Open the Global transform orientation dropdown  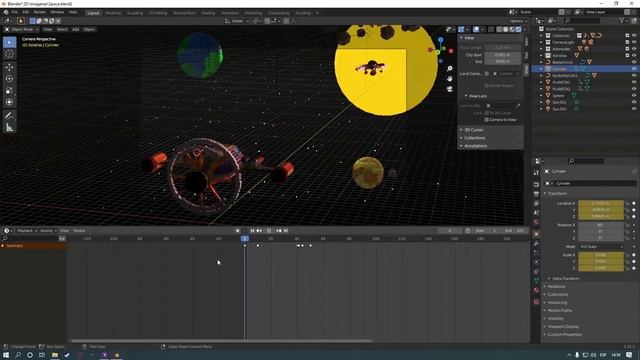point(237,21)
